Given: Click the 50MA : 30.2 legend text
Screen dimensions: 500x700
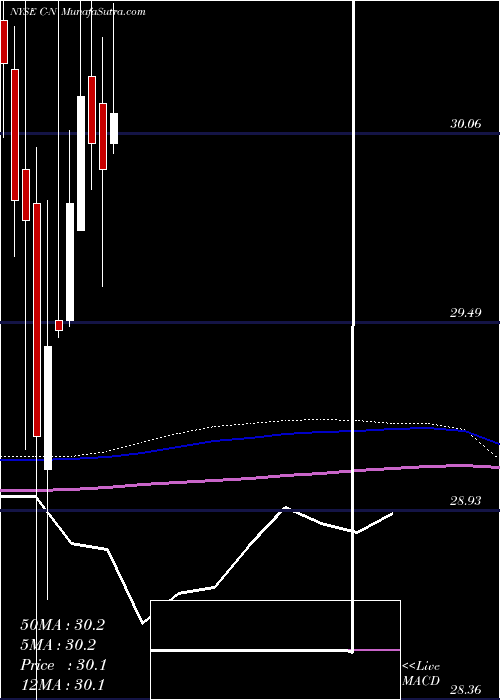Looking at the screenshot, I should [x=62, y=625].
